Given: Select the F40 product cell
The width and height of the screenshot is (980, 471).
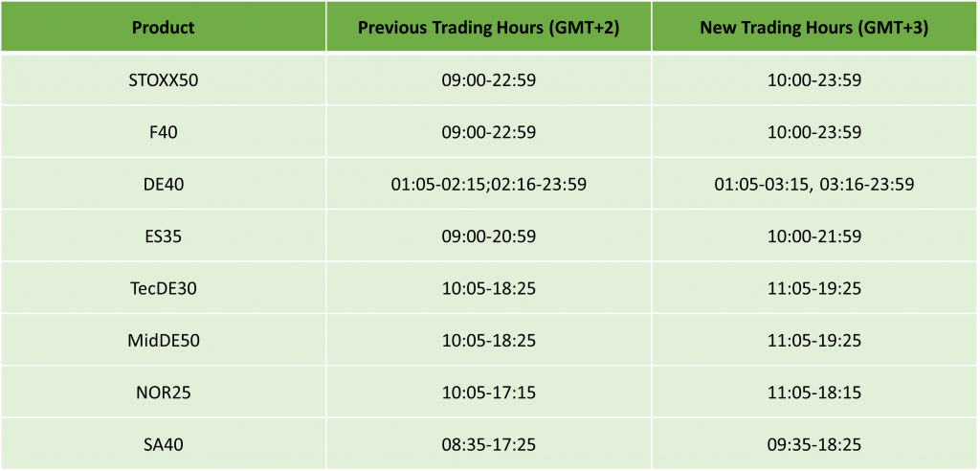Looking at the screenshot, I should point(163,132).
